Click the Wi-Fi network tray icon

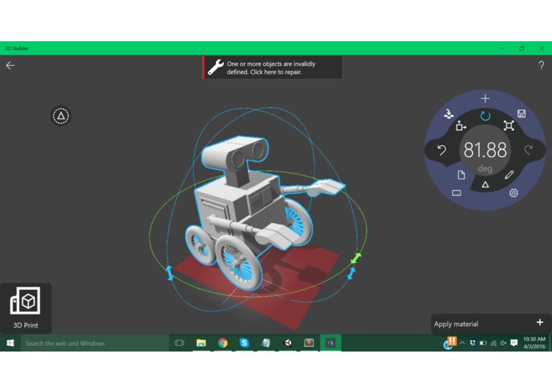click(x=493, y=343)
